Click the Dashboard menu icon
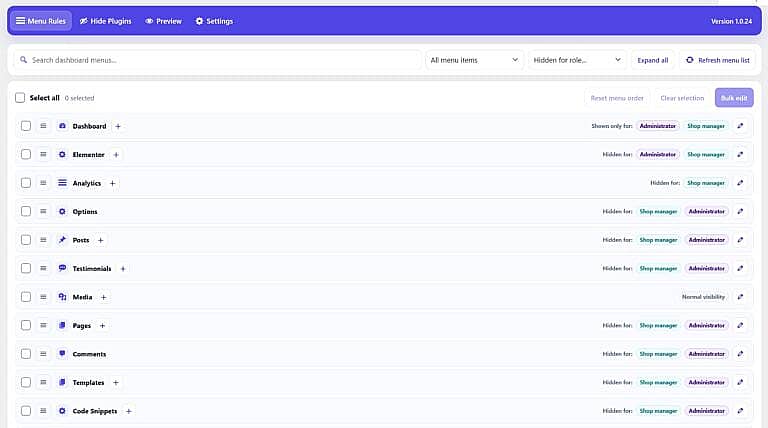Screen dimensions: 768x428 [62, 126]
